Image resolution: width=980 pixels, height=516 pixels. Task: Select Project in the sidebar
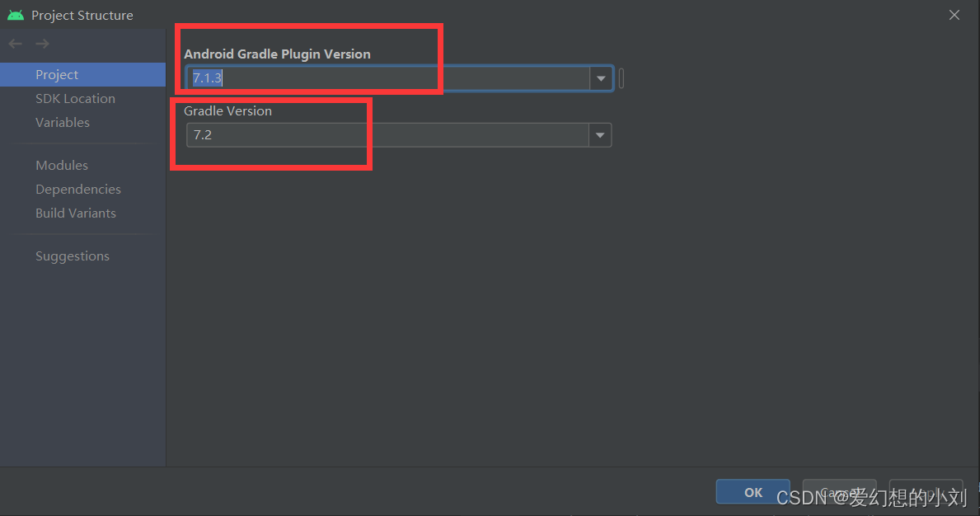pos(82,74)
